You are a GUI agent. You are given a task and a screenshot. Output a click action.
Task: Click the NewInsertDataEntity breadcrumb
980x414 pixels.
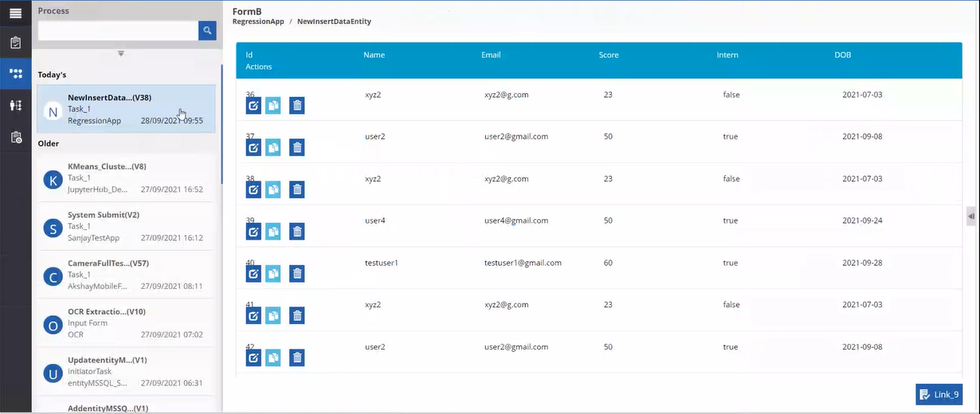(x=334, y=21)
